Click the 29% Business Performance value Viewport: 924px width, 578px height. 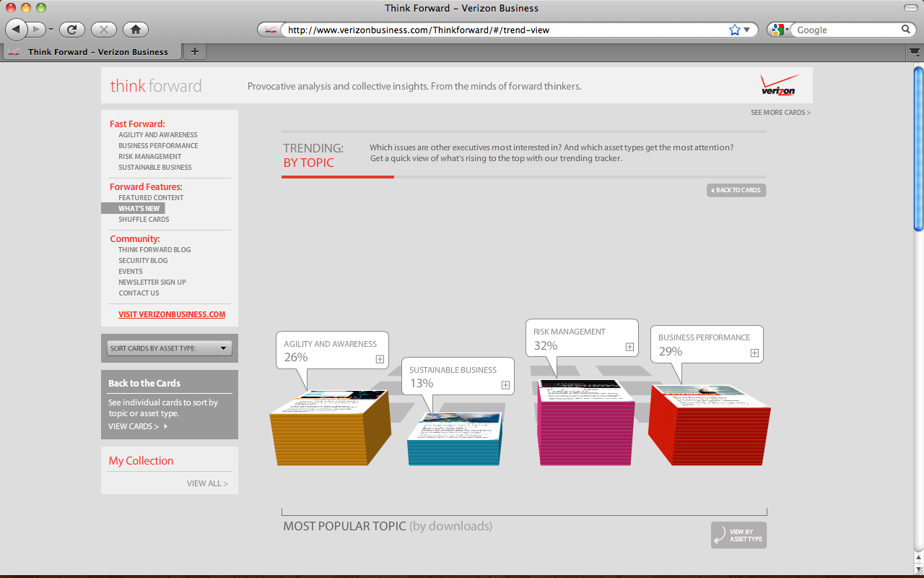coord(671,351)
